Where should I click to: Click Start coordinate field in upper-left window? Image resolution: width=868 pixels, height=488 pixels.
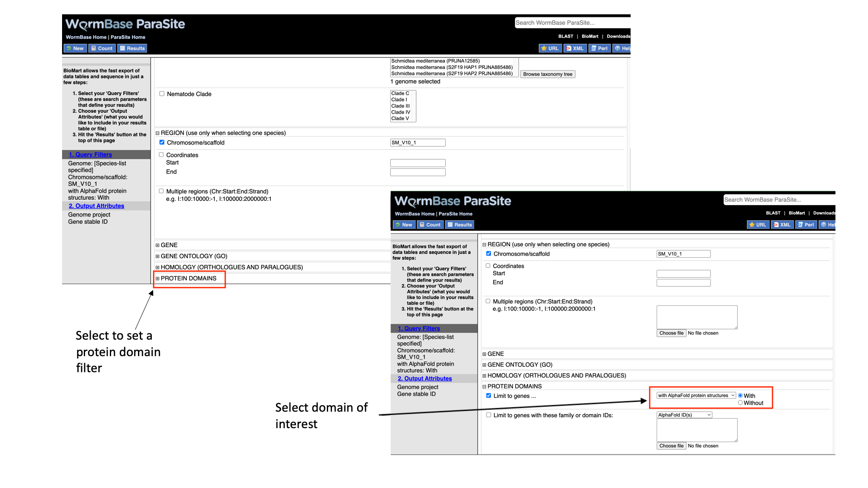point(418,163)
